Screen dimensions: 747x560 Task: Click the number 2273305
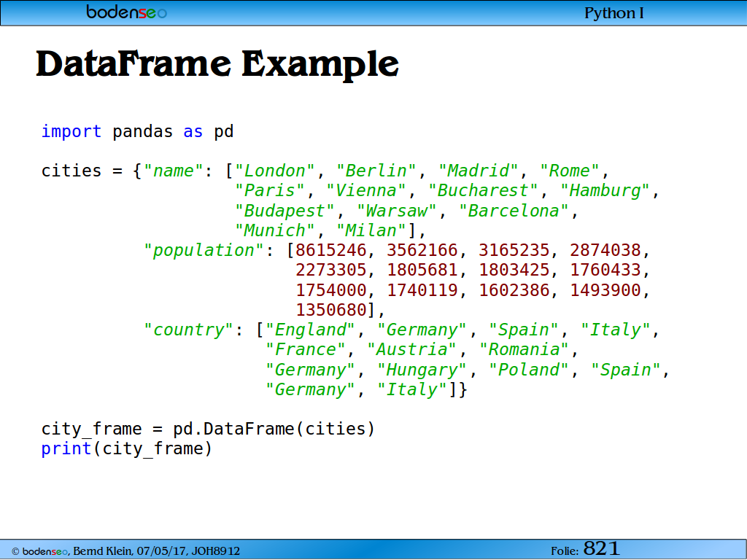tap(331, 271)
